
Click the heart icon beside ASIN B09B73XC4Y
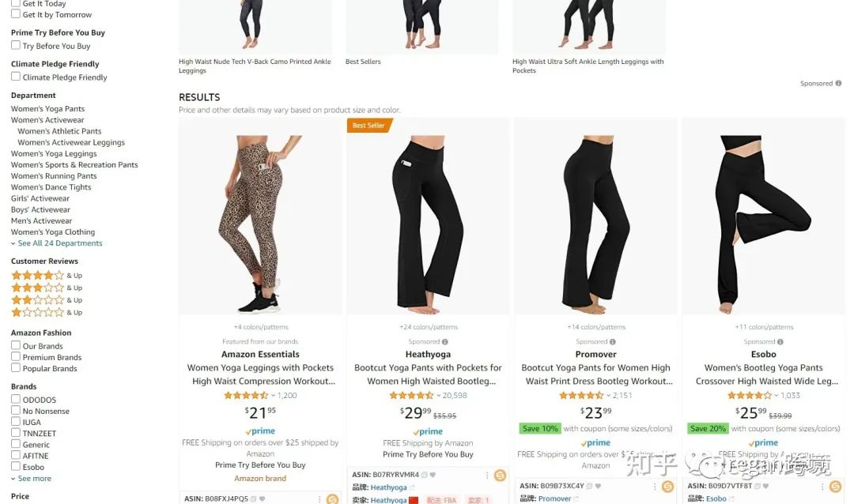click(x=598, y=486)
